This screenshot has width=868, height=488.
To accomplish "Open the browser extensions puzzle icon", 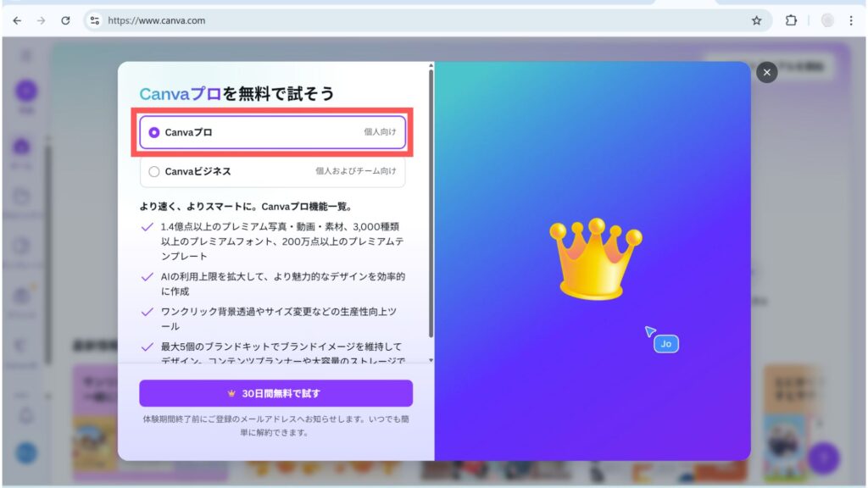I will [792, 20].
